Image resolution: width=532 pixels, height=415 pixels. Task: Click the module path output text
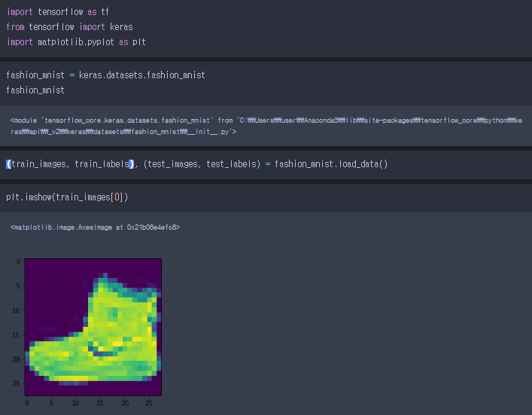click(x=266, y=126)
